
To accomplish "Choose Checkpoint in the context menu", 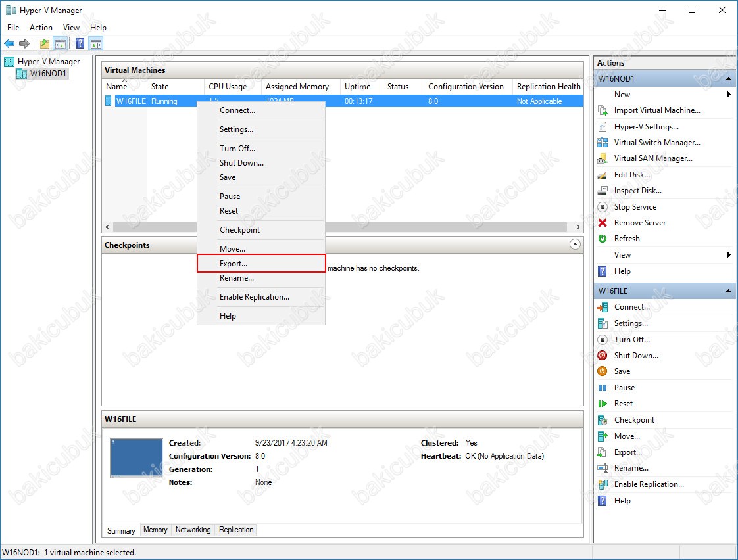I will 261,230.
